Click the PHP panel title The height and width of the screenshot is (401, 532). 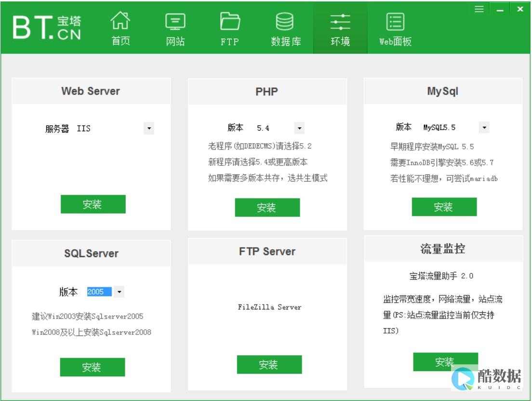coord(266,92)
